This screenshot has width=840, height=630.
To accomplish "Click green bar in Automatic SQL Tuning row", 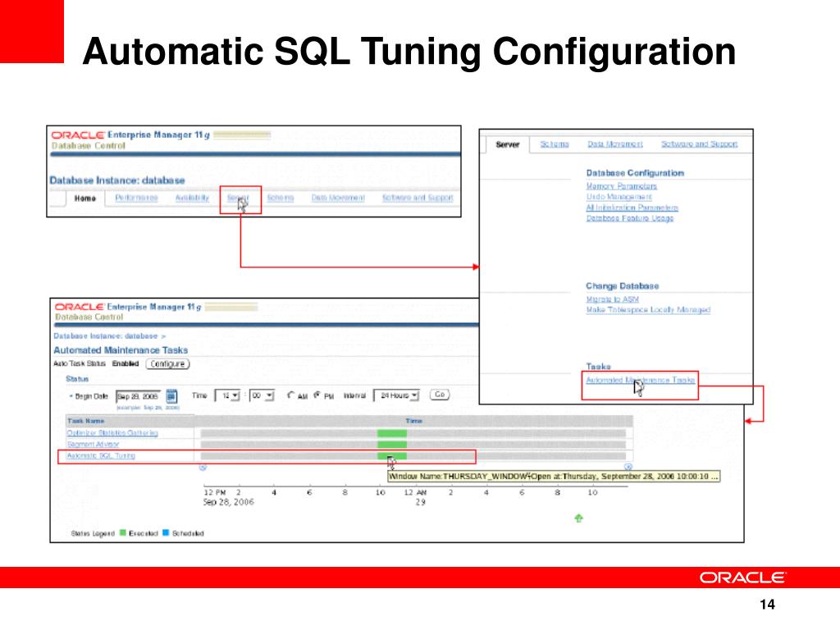I will [392, 456].
